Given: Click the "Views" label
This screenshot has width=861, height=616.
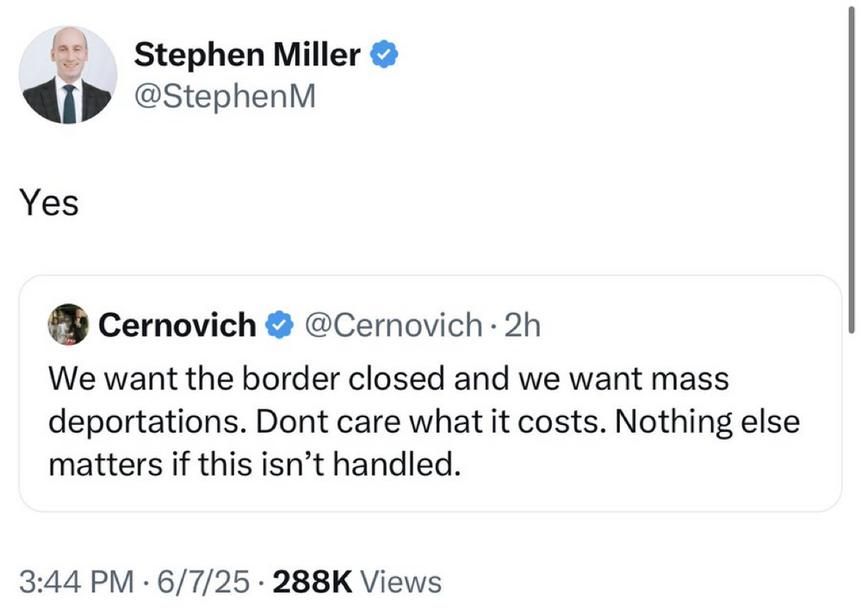Looking at the screenshot, I should [400, 582].
